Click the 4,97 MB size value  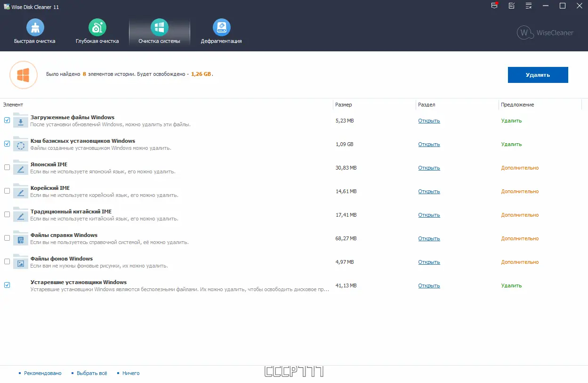tap(345, 262)
